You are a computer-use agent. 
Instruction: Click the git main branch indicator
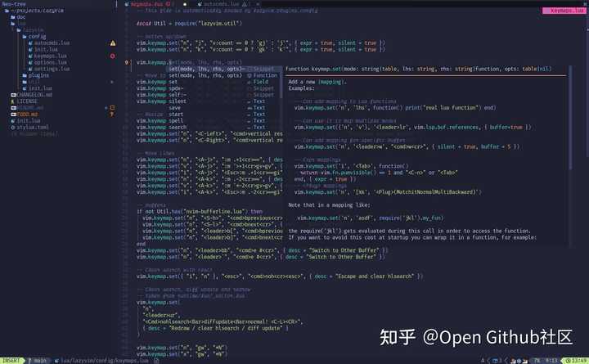39,359
